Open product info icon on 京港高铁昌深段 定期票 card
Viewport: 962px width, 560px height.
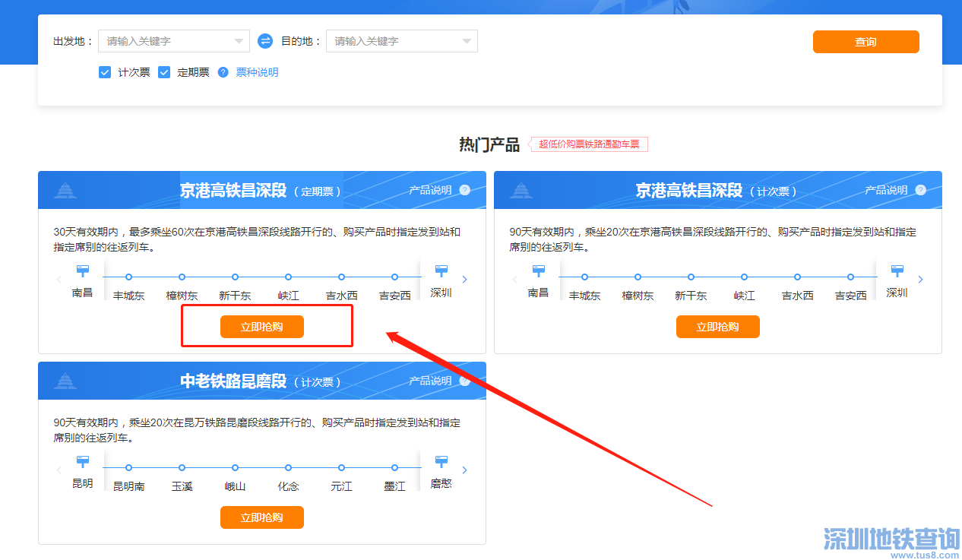click(x=465, y=190)
